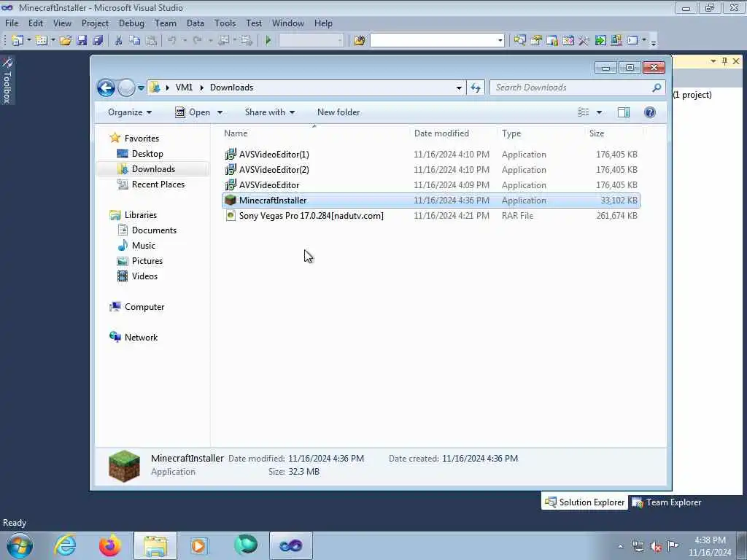This screenshot has width=747, height=560.
Task: Open Internet Explorer from taskbar
Action: (65, 545)
